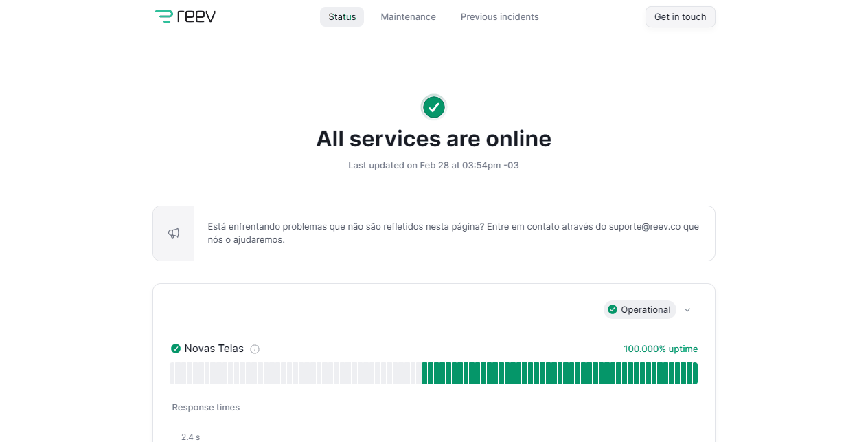This screenshot has width=868, height=442.
Task: Click the last green uptime bar
Action: [694, 373]
